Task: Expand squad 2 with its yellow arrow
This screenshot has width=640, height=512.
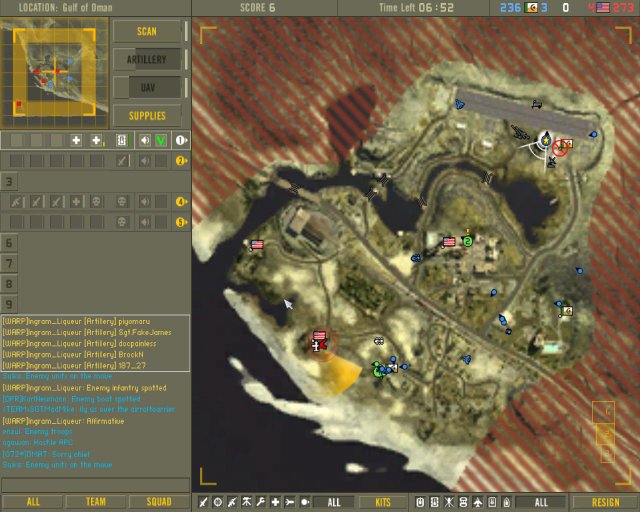Action: pos(182,161)
